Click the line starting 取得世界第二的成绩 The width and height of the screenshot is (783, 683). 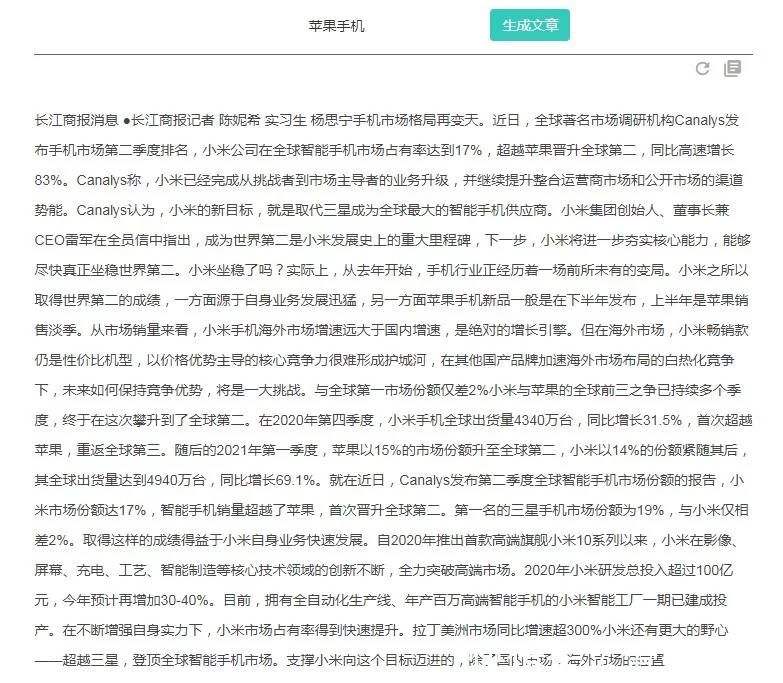pyautogui.click(x=392, y=300)
